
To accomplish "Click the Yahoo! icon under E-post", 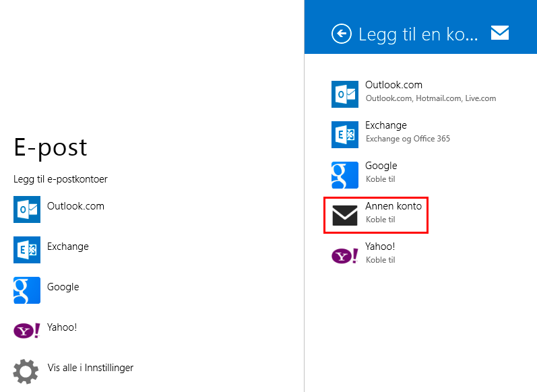I will point(27,331).
